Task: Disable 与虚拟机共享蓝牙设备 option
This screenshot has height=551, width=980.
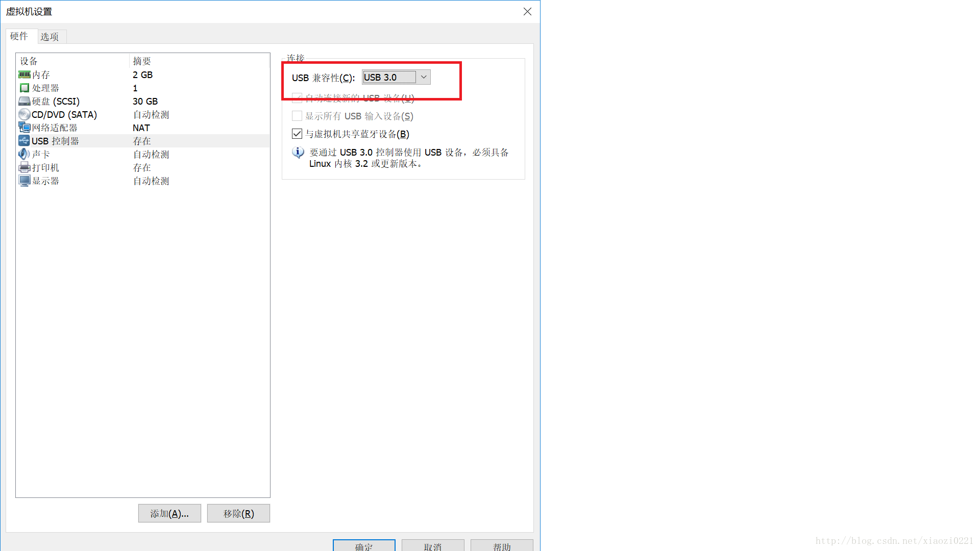Action: [296, 134]
